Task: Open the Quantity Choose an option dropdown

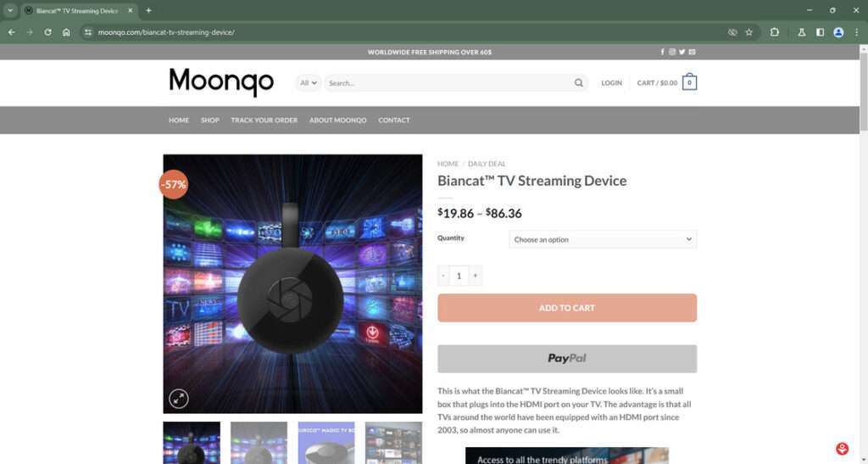Action: 603,240
